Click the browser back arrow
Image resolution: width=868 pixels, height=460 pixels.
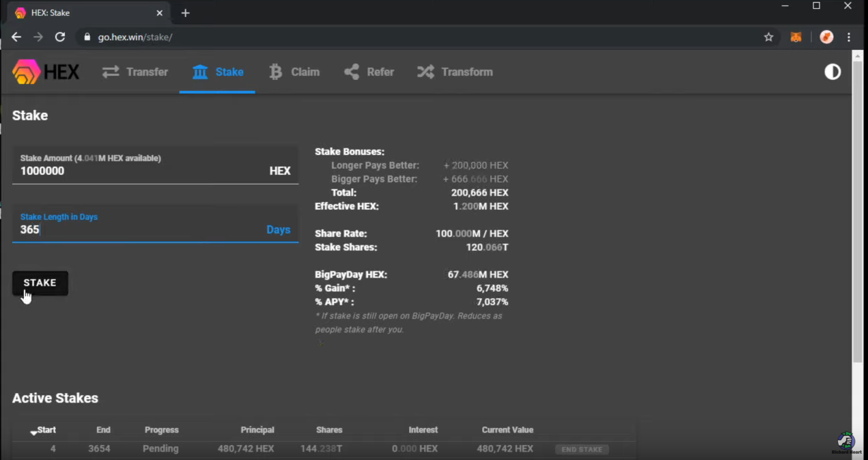coord(16,37)
